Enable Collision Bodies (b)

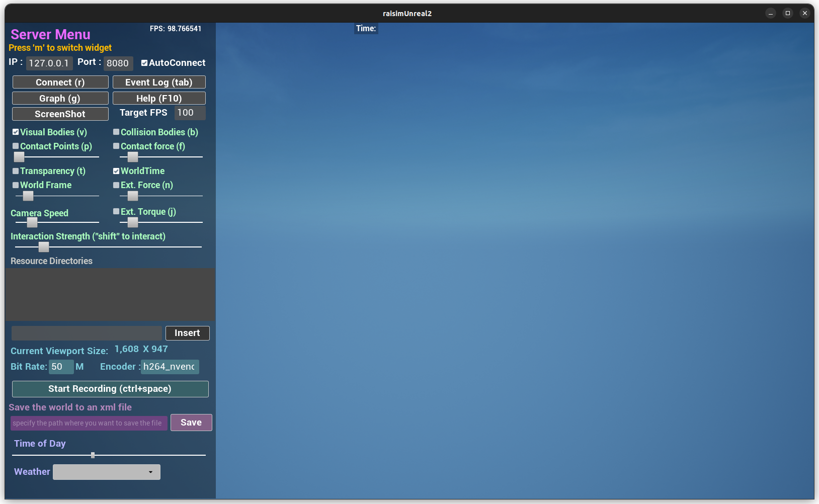click(116, 132)
